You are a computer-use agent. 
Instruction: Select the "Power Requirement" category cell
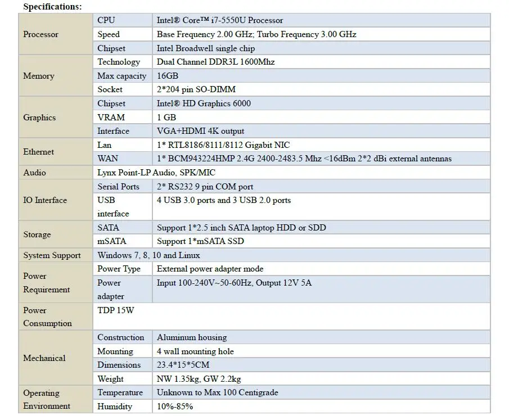pyautogui.click(x=56, y=283)
